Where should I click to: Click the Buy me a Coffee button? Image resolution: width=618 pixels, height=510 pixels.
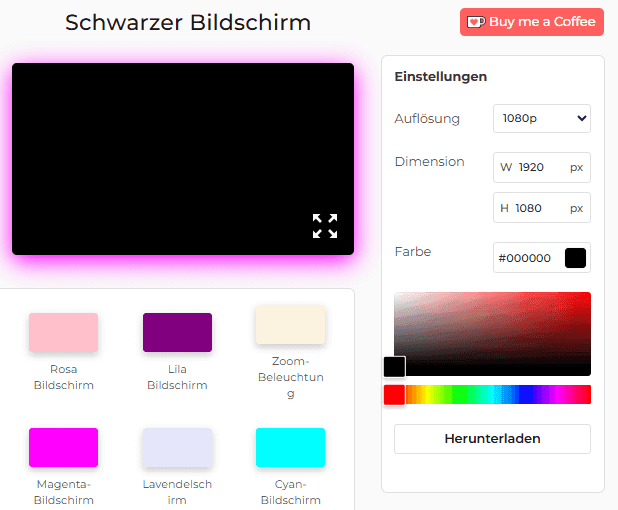(532, 22)
